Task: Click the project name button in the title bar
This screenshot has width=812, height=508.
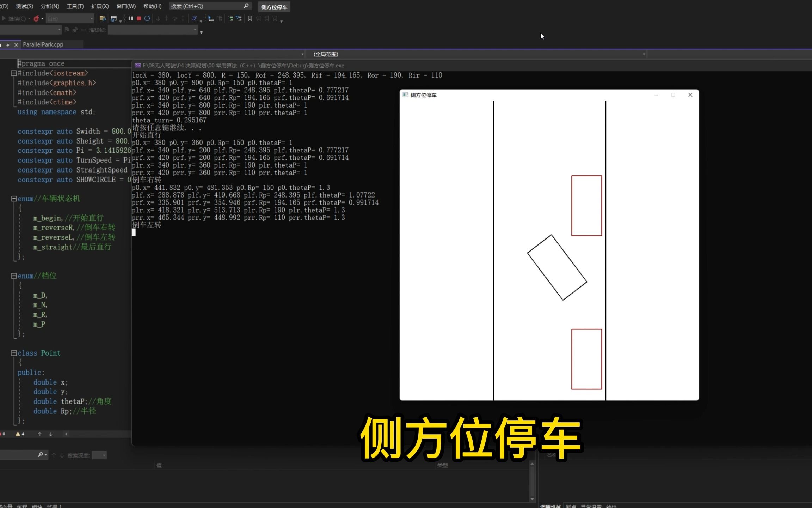Action: [x=274, y=7]
